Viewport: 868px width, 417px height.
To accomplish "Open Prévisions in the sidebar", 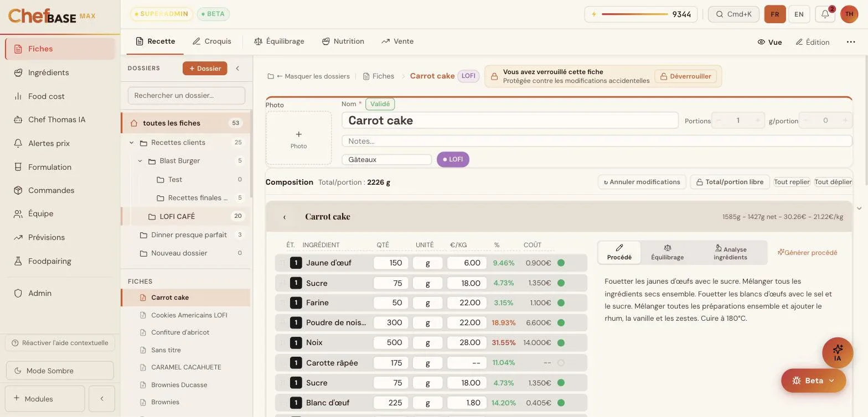I will [60, 237].
